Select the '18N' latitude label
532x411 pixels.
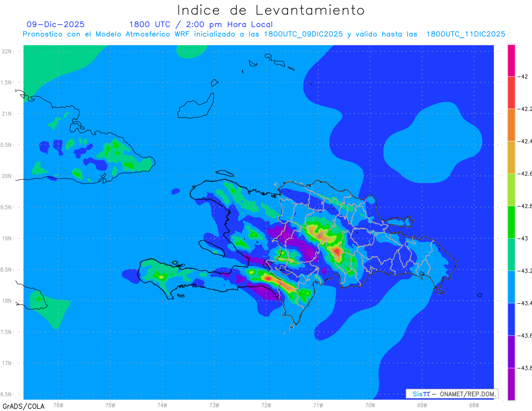point(7,301)
